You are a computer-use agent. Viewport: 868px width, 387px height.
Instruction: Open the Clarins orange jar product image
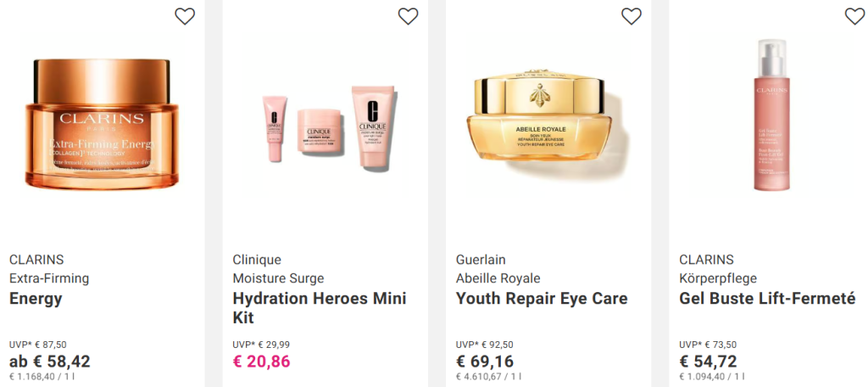pyautogui.click(x=103, y=124)
